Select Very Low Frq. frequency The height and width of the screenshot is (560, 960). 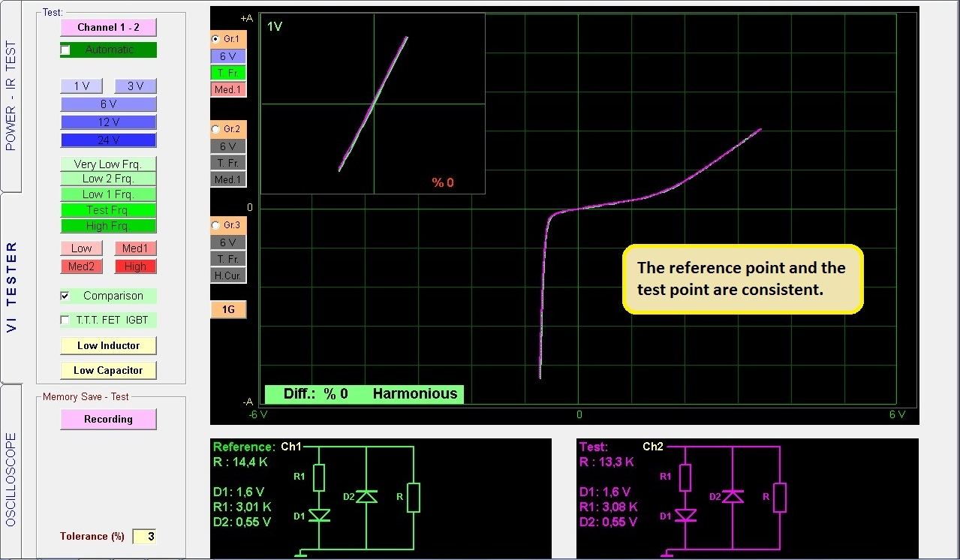(x=108, y=164)
